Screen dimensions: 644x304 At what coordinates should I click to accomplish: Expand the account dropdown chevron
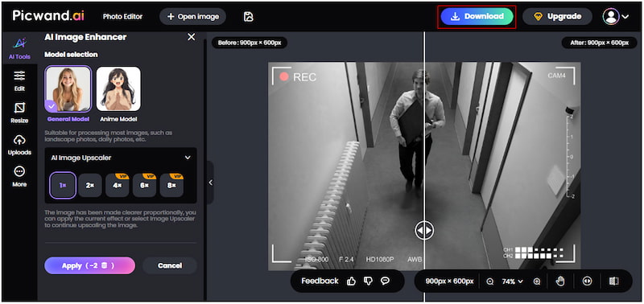625,17
